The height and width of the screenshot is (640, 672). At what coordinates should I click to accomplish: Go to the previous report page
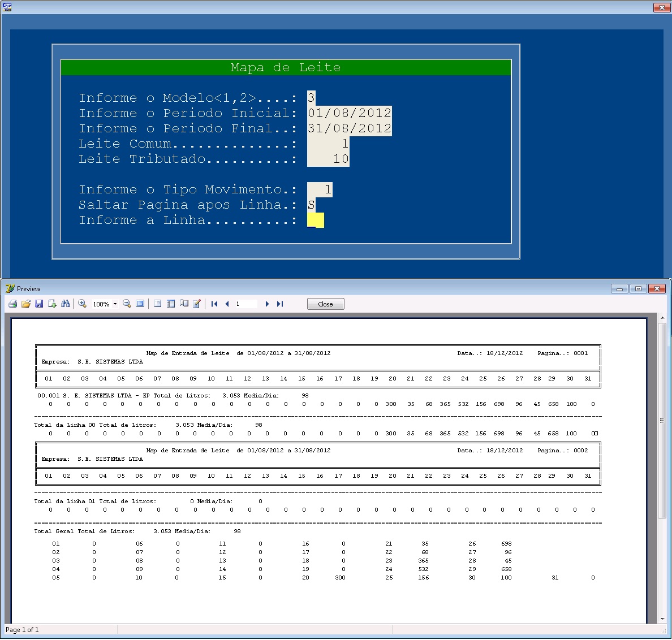(227, 304)
